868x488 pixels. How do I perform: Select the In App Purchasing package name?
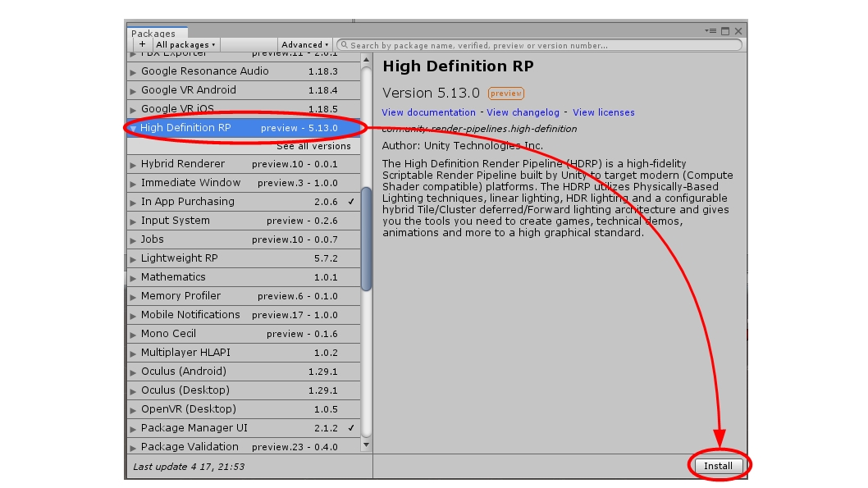click(x=188, y=202)
